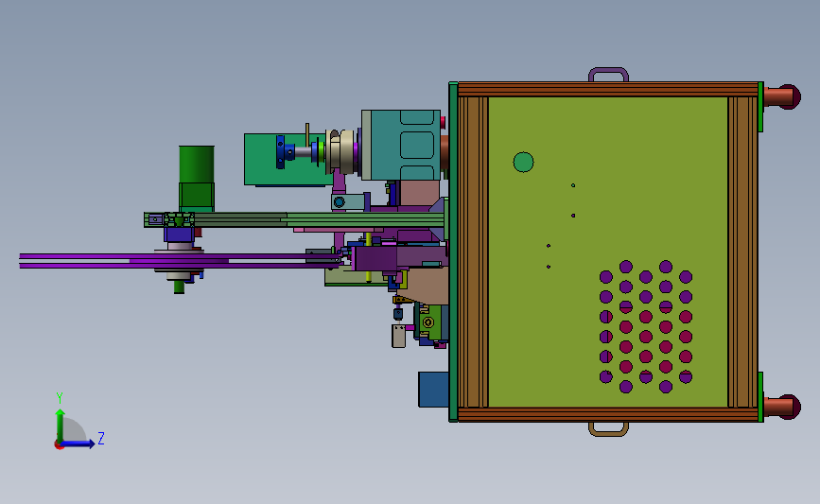The height and width of the screenshot is (504, 820).
Task: Select the brown handle below the cabinet
Action: (608, 428)
